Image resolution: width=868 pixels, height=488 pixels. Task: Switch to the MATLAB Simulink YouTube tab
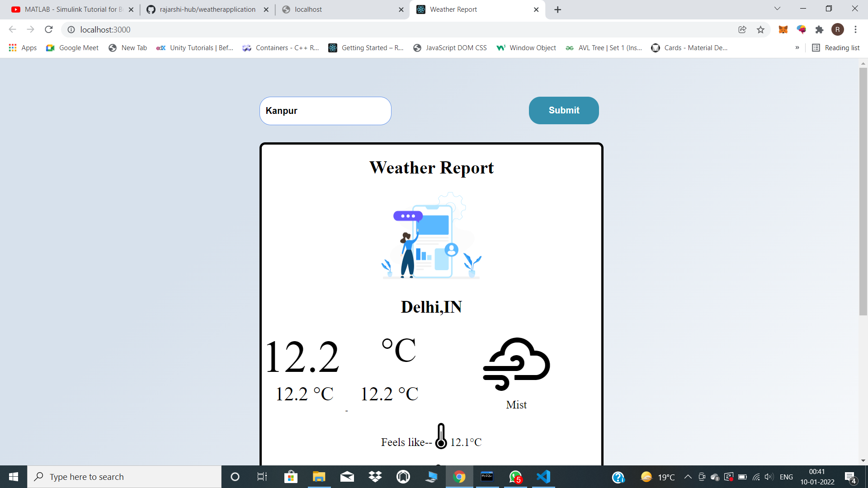[x=68, y=9]
